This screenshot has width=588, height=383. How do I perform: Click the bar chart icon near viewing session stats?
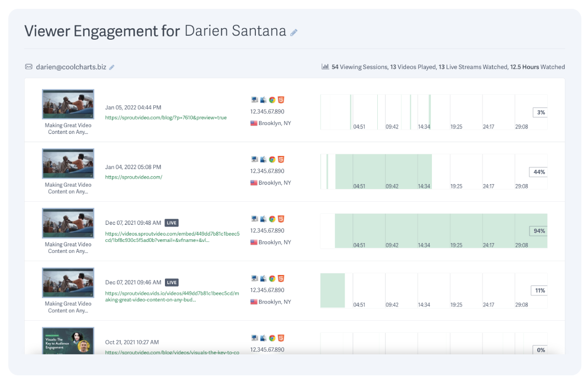(x=325, y=67)
